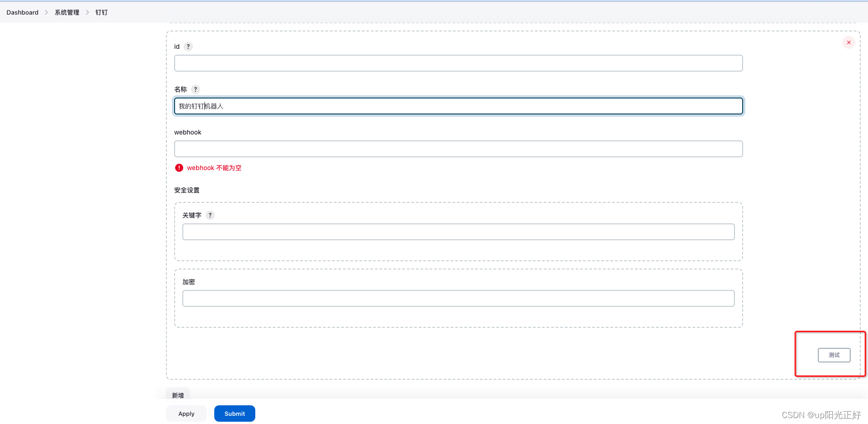
Task: Click the 安全设置 section label
Action: coord(187,190)
